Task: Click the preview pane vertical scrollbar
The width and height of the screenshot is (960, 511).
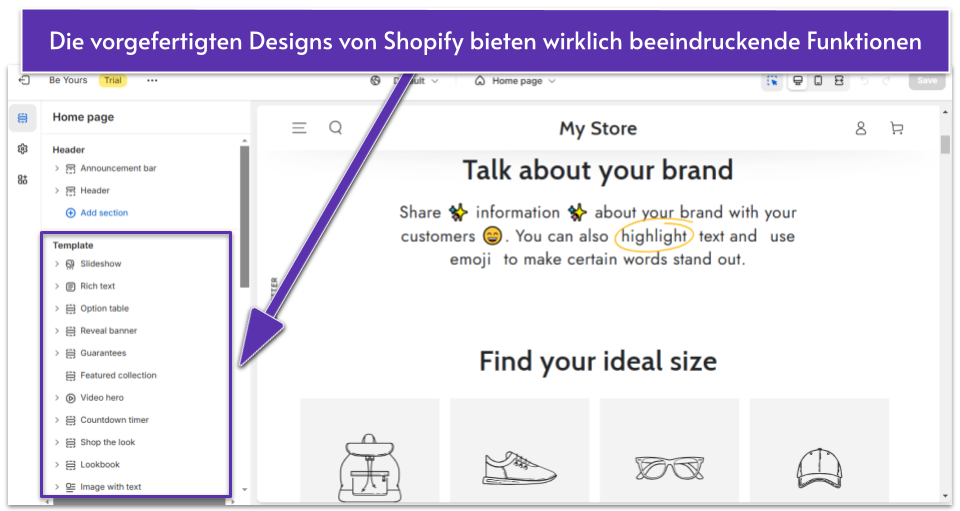Action: pos(945,145)
